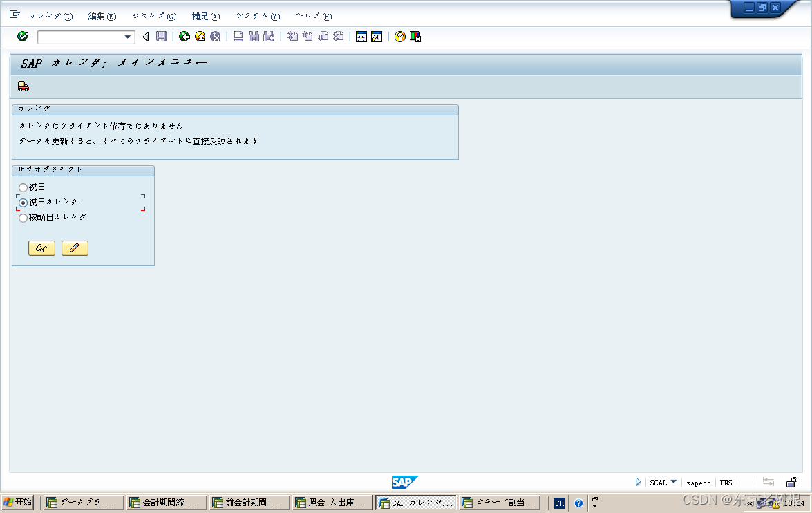Open the command field dropdown arrow

point(127,37)
